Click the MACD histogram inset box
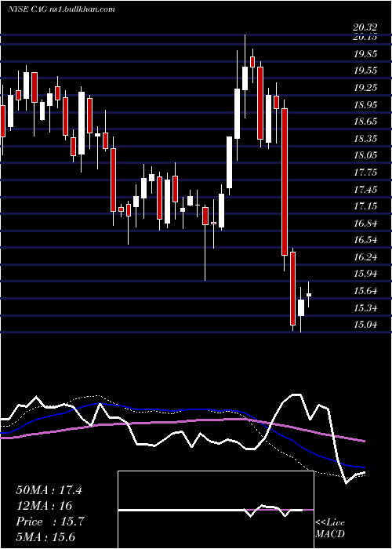 click(x=216, y=510)
